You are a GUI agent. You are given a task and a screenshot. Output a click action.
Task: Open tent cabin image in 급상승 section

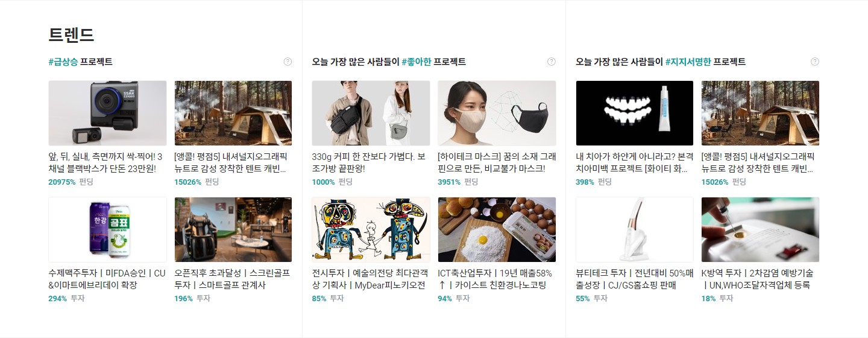[233, 113]
